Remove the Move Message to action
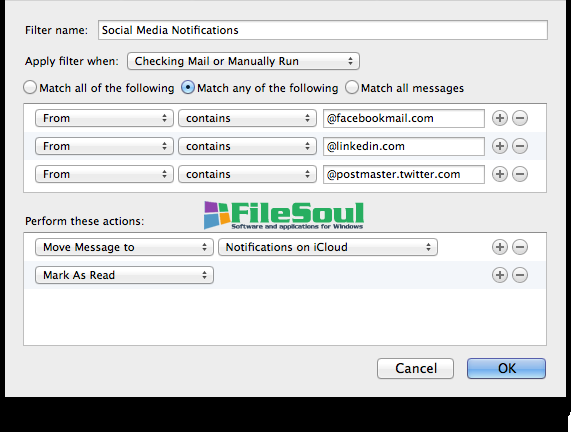This screenshot has width=571, height=432. (520, 247)
